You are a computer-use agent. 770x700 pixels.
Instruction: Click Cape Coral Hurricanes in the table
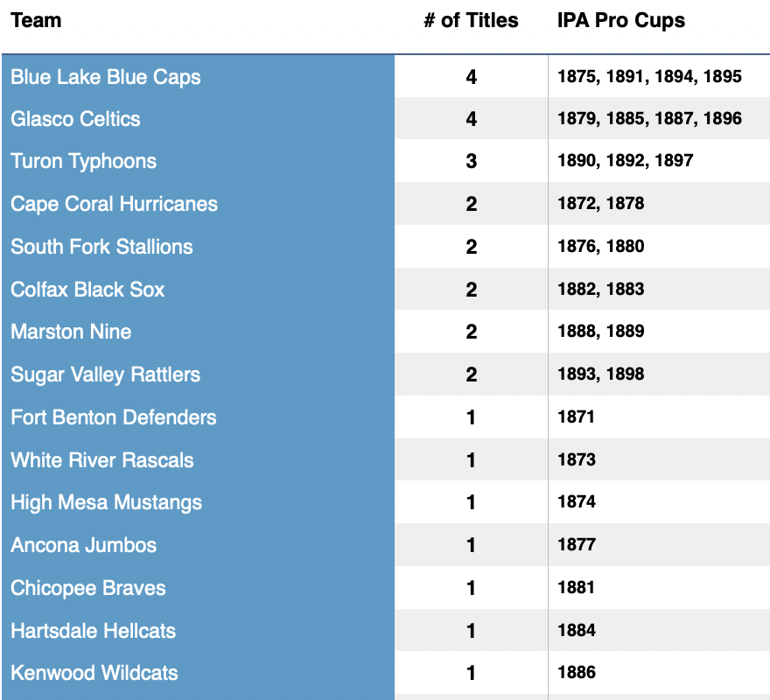coord(114,204)
